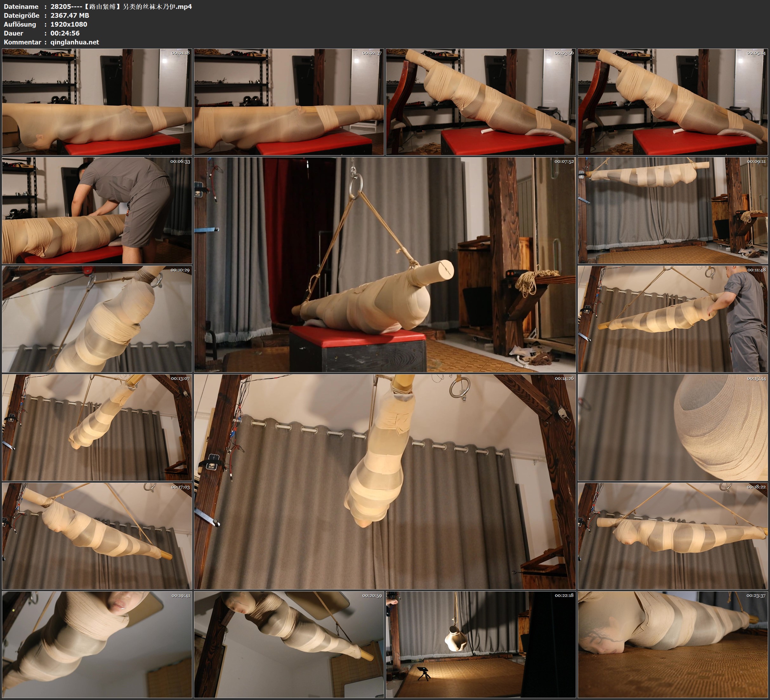Select the close-up thumbnail at 00:15:44
Screen dimensions: 770x700
pyautogui.click(x=673, y=427)
